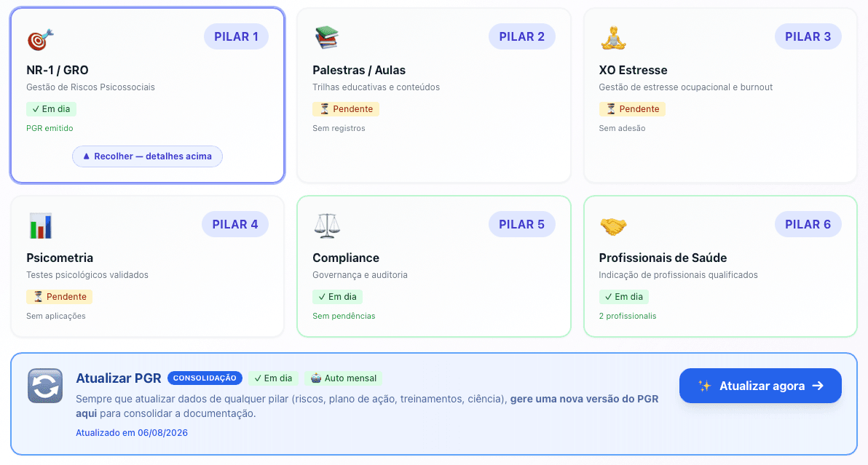The width and height of the screenshot is (868, 465).
Task: Click the sparkles icon in Atualizar agora button
Action: click(705, 386)
